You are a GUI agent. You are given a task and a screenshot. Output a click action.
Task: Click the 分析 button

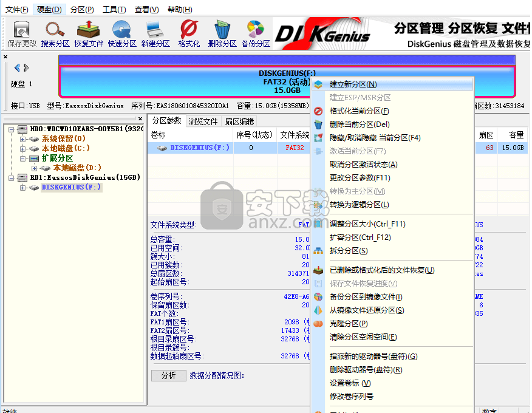(169, 375)
